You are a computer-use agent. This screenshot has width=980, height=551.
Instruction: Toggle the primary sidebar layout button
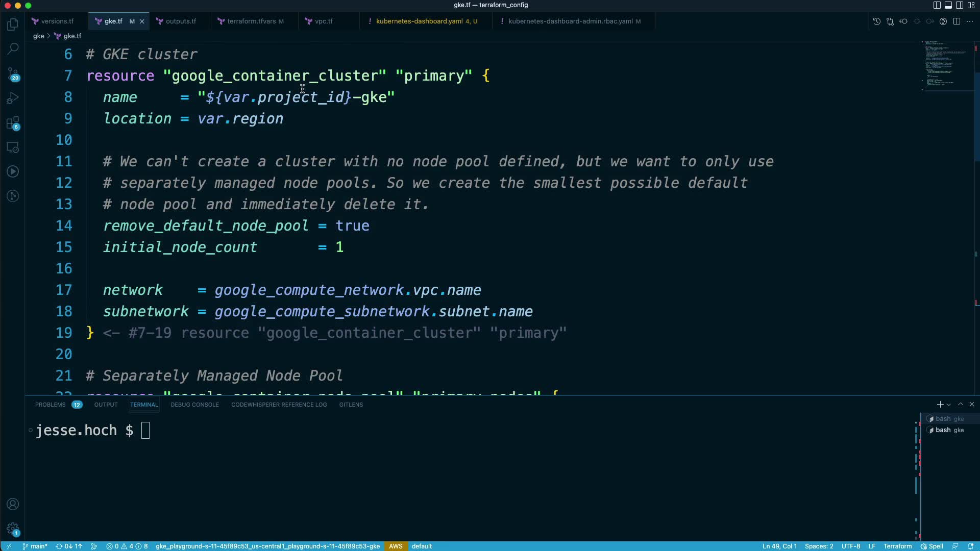(x=937, y=5)
